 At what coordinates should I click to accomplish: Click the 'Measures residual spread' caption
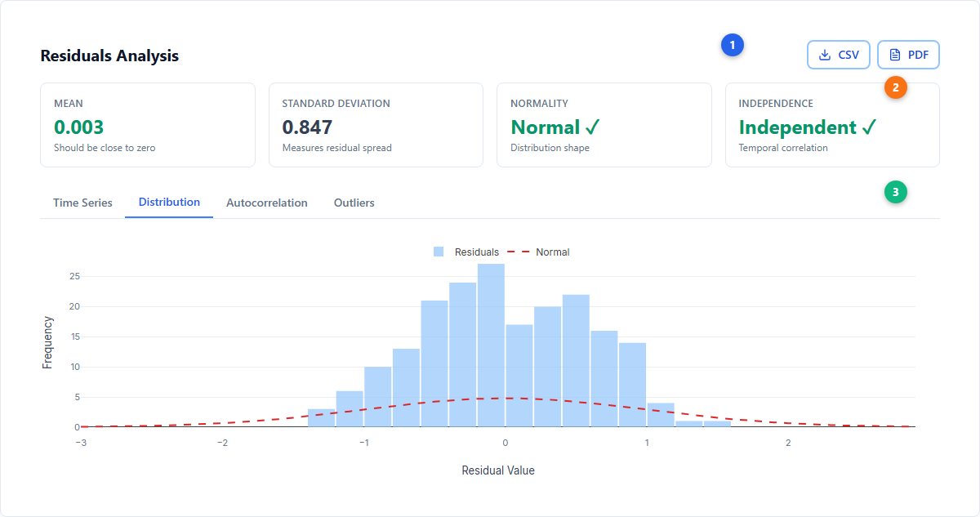point(336,148)
